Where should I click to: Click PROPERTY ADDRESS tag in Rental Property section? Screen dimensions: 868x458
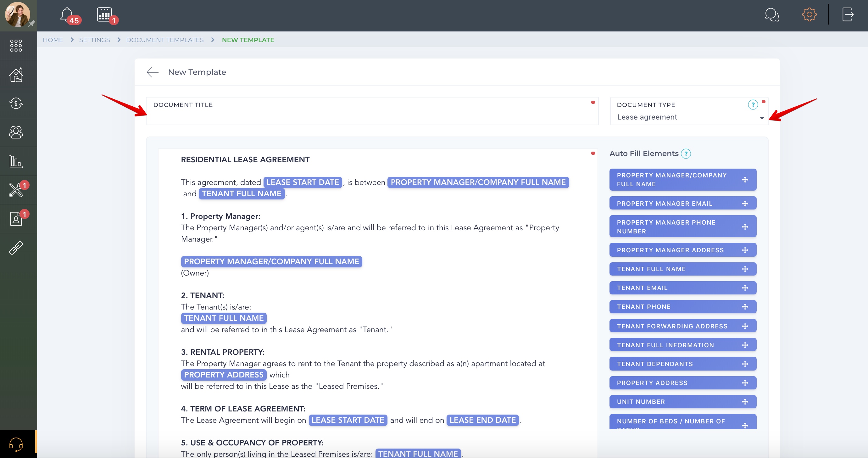224,375
